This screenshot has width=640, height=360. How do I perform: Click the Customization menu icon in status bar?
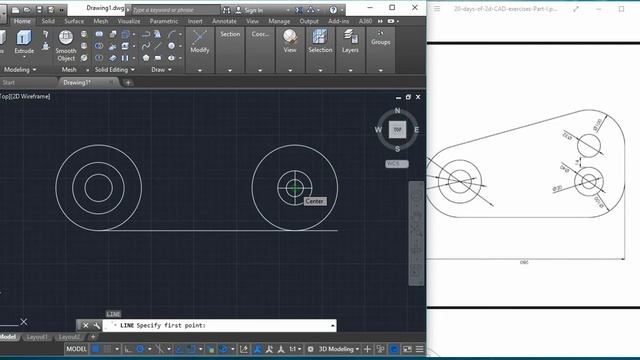[419, 349]
